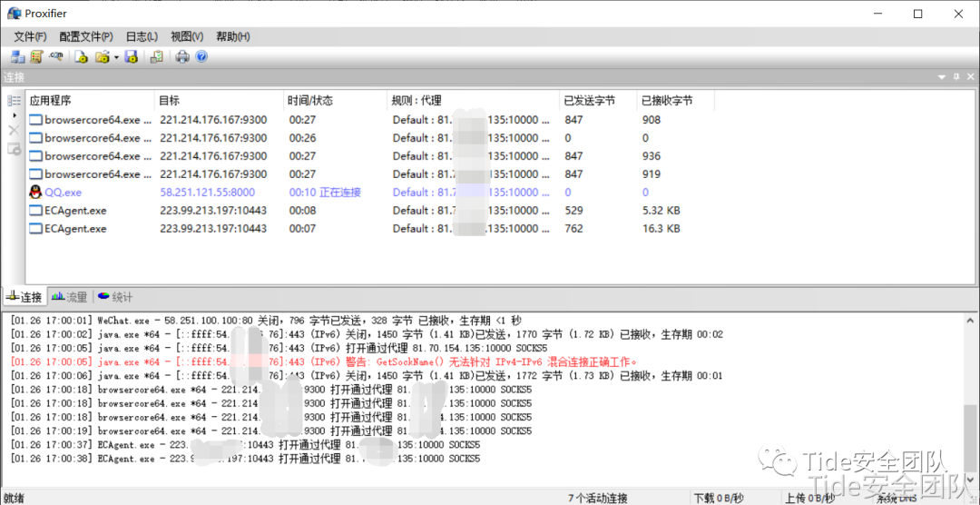The width and height of the screenshot is (980, 505).
Task: Click 下载 0 B/秒 in status bar
Action: [718, 498]
